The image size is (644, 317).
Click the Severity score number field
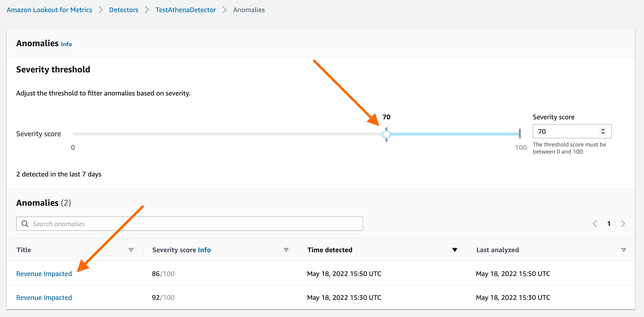[x=565, y=131]
